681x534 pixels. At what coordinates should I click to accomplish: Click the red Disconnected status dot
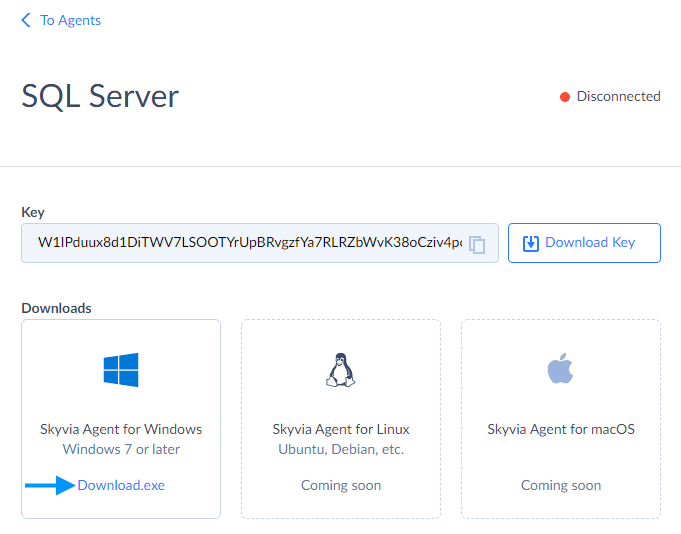click(565, 97)
